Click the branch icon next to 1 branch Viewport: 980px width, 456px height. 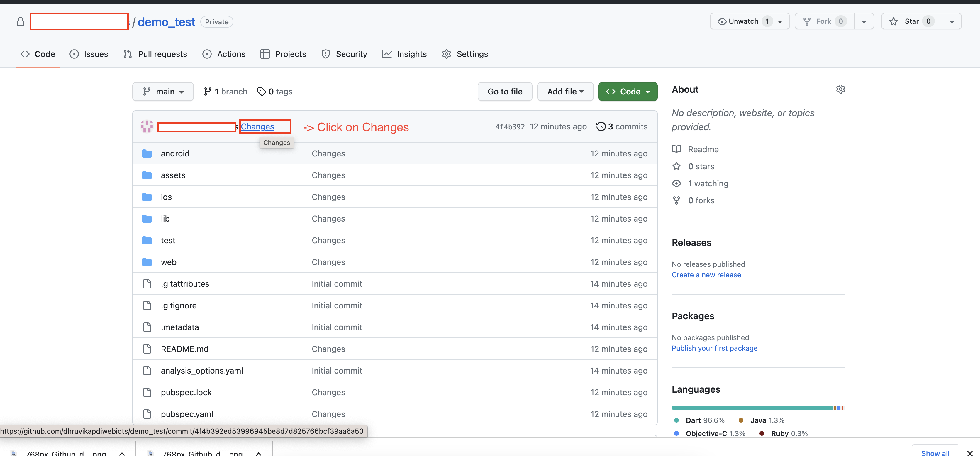click(208, 91)
